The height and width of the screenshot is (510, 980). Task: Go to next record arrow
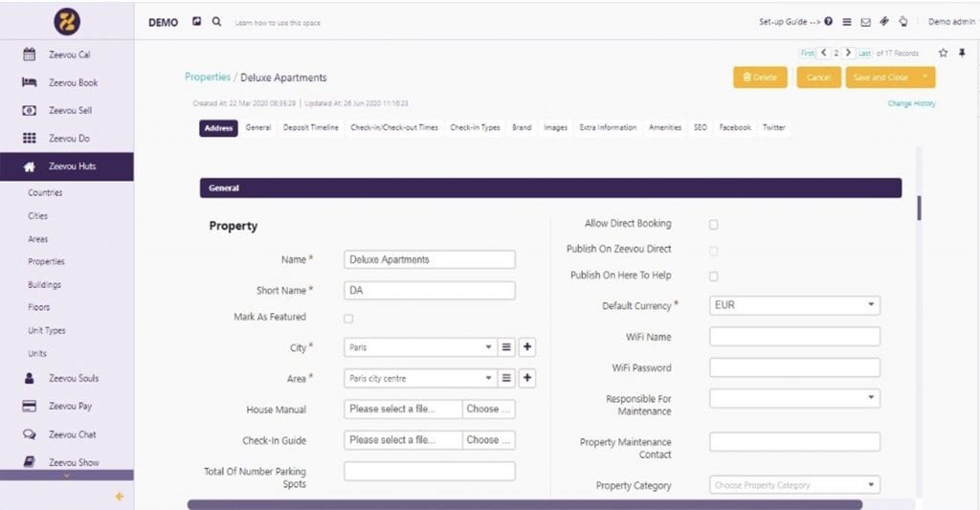point(848,53)
